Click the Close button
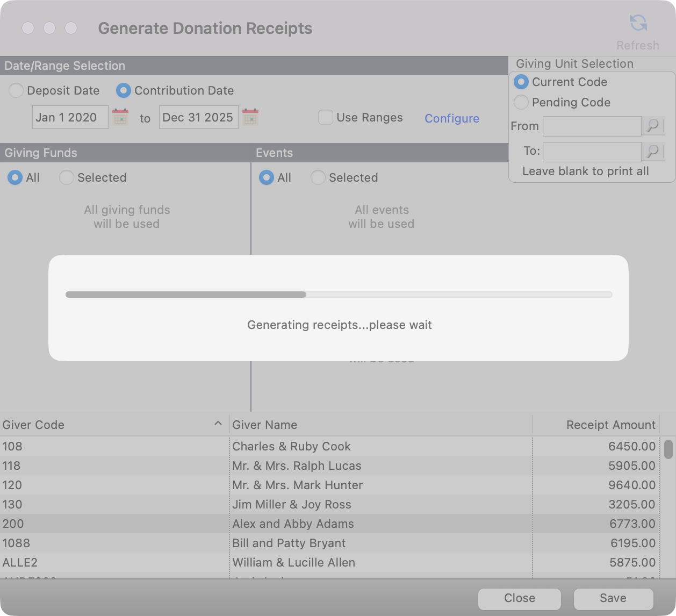 pos(520,598)
